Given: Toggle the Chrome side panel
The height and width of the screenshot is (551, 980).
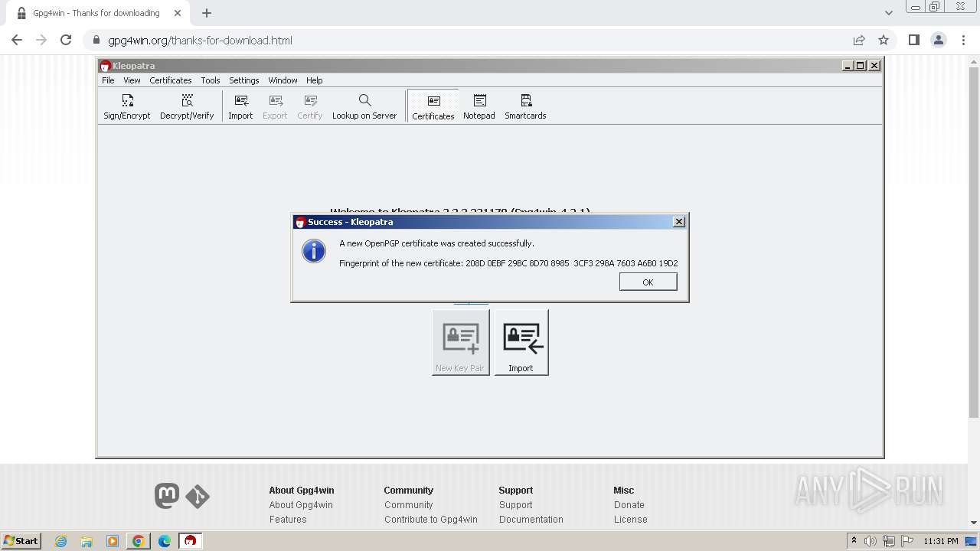Looking at the screenshot, I should click(914, 41).
